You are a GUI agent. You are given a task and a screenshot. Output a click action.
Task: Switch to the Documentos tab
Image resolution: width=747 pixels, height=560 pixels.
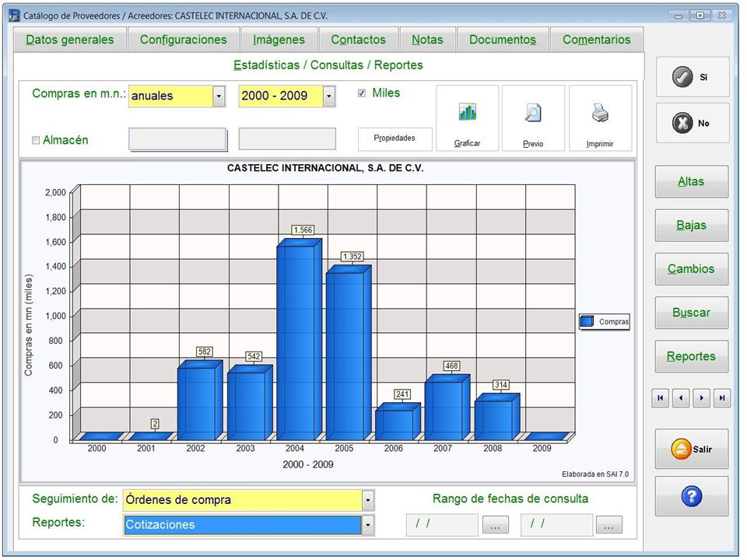[503, 40]
